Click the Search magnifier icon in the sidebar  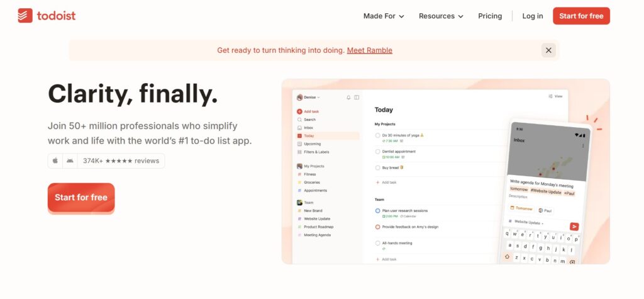pos(299,120)
